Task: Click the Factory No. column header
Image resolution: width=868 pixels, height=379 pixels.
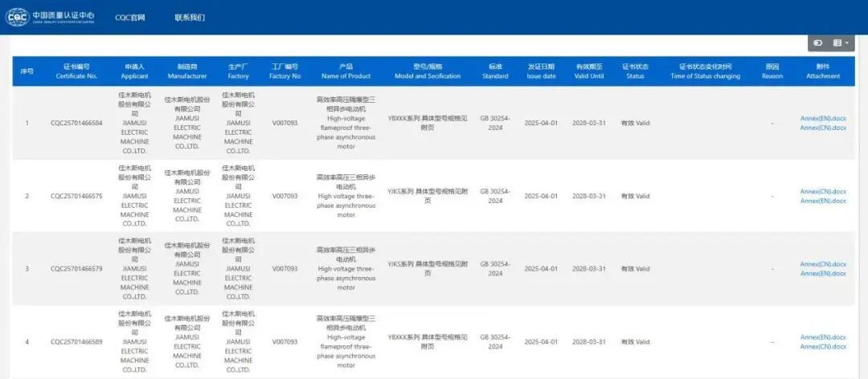Action: tap(285, 71)
